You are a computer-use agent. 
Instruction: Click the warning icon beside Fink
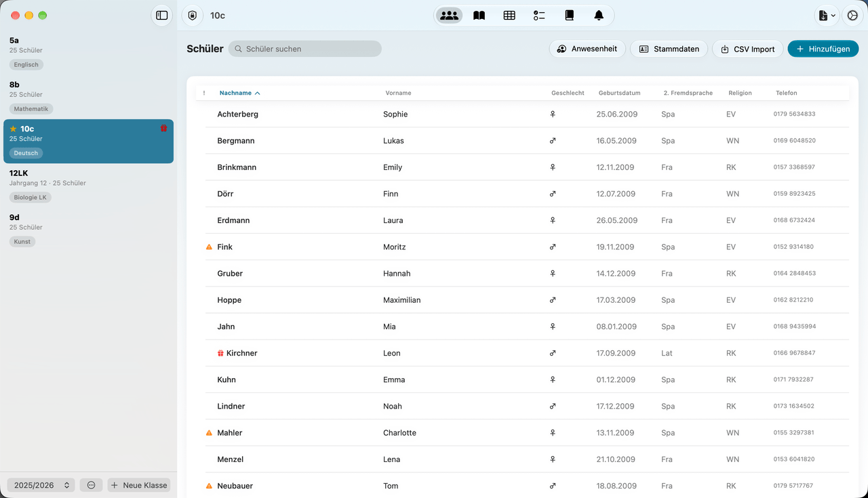click(209, 247)
